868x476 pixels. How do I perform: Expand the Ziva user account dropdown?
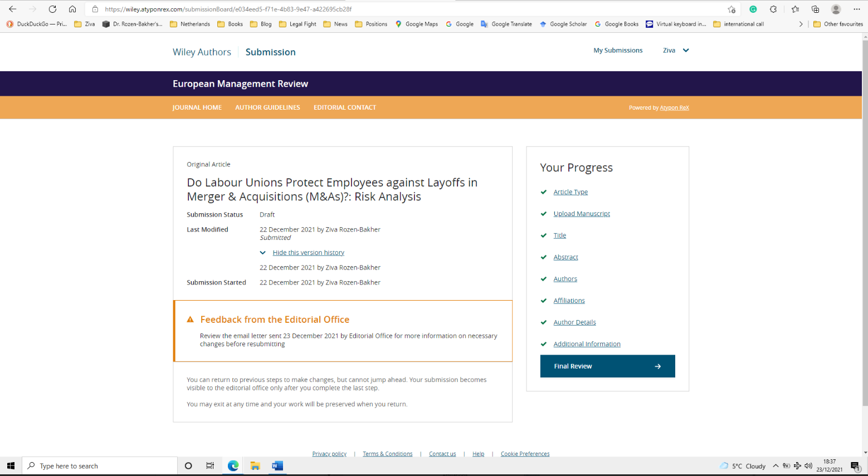click(x=676, y=50)
